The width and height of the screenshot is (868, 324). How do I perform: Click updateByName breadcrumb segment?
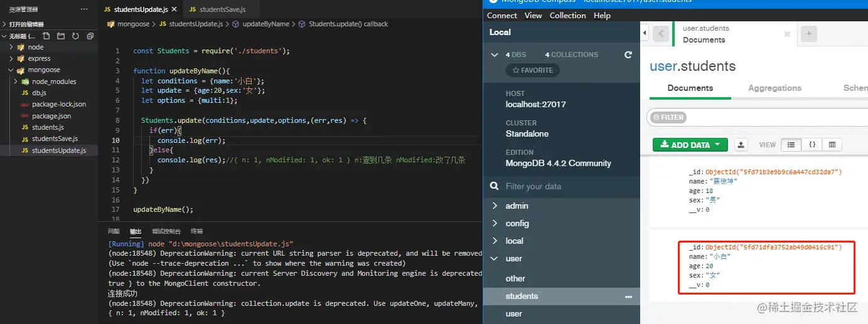point(265,24)
